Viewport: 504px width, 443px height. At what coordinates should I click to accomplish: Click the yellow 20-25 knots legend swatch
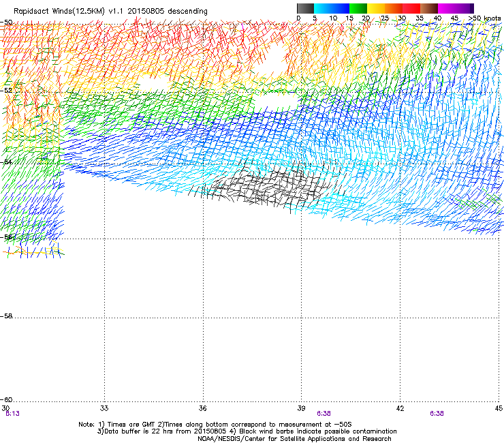click(376, 8)
